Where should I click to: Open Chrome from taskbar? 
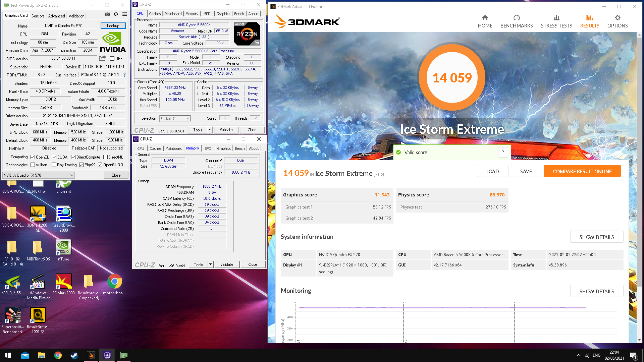point(58,355)
